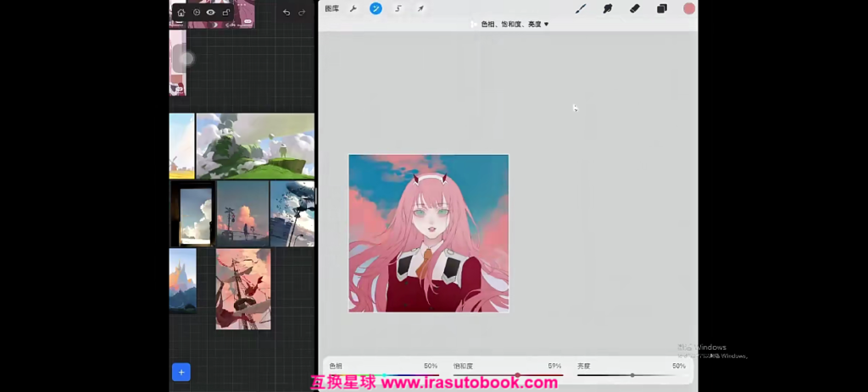Adjust the hue (色相) slider handle
The height and width of the screenshot is (392, 868).
point(384,375)
